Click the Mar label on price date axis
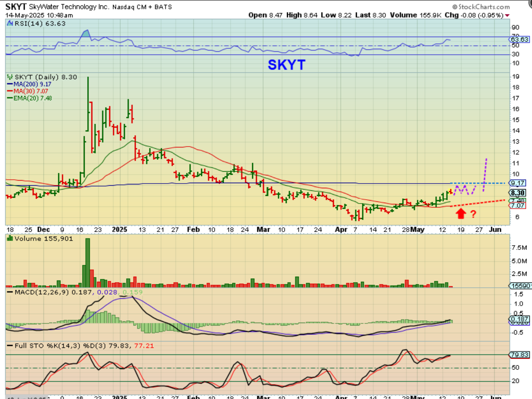The height and width of the screenshot is (399, 532). (263, 229)
